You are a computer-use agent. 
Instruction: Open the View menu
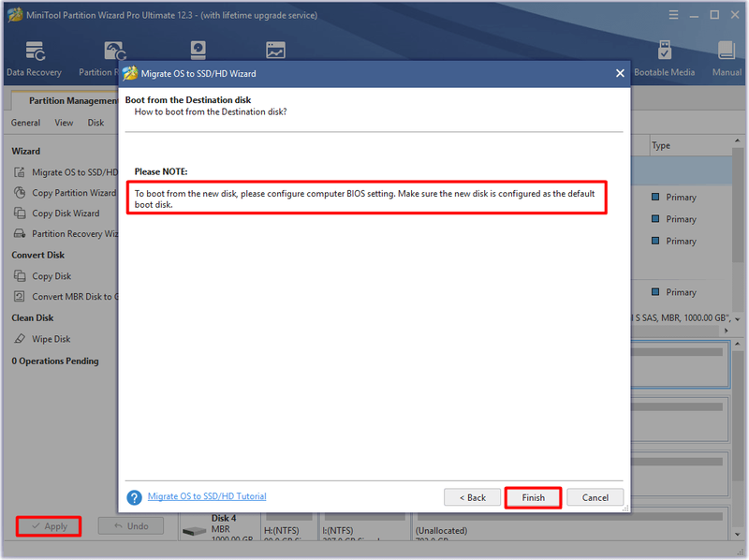coord(64,123)
